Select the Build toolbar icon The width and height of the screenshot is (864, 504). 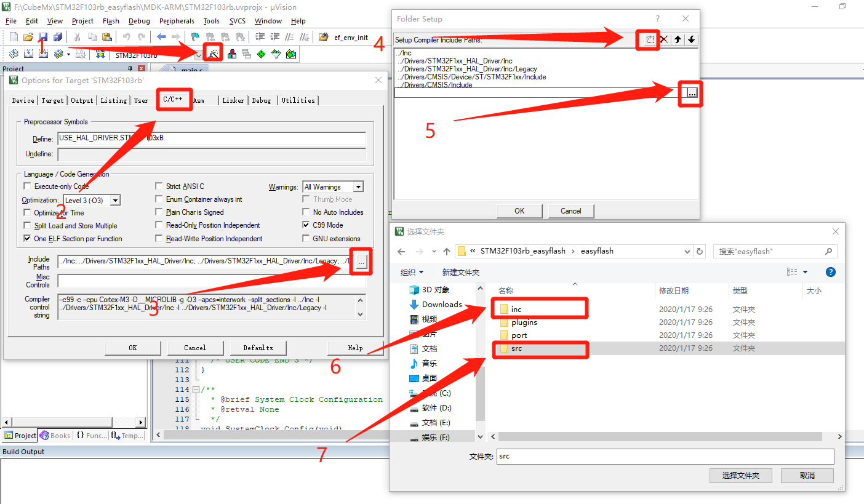(28, 54)
